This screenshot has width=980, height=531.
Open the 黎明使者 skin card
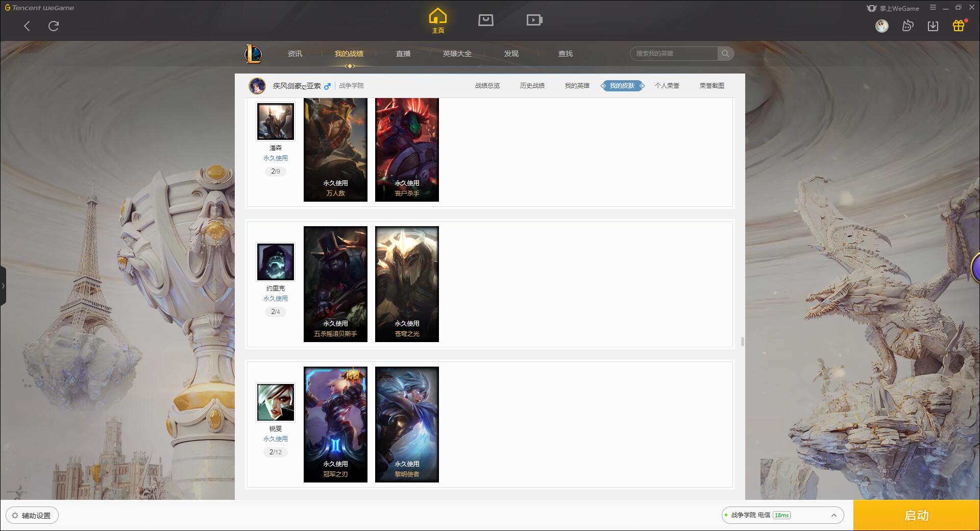[x=407, y=424]
